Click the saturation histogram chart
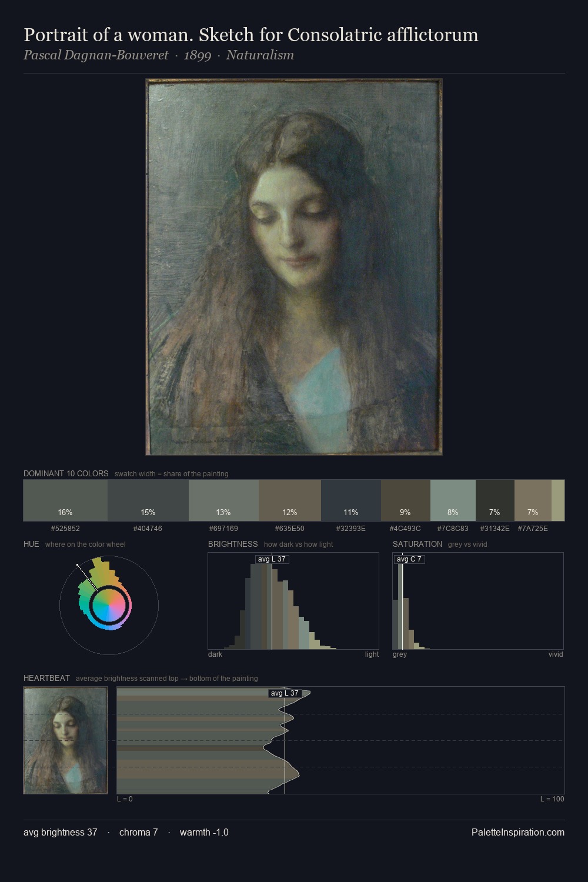Image resolution: width=588 pixels, height=882 pixels. (478, 601)
